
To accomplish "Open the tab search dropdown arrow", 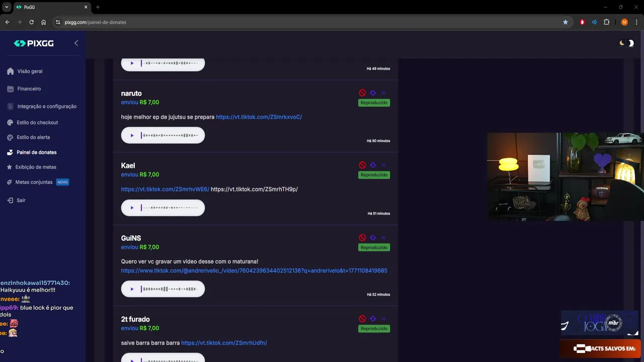I will (x=7, y=7).
